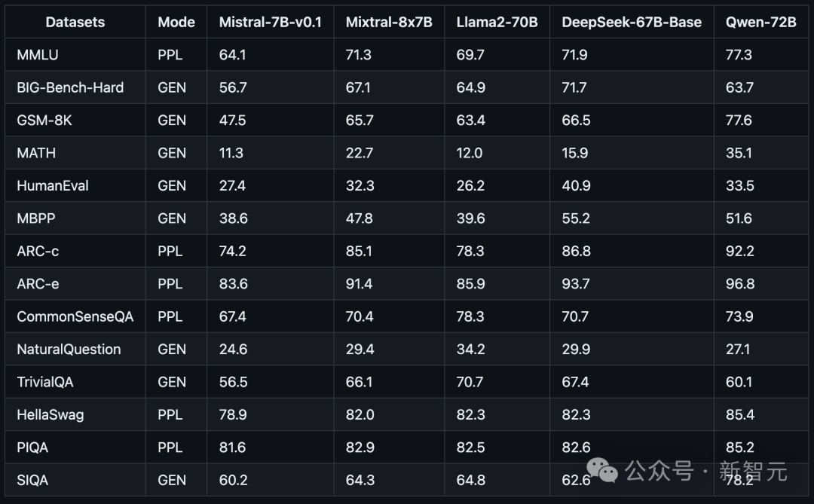
Task: Click the Qwen-72B MMLU score 77.3
Action: click(x=739, y=55)
